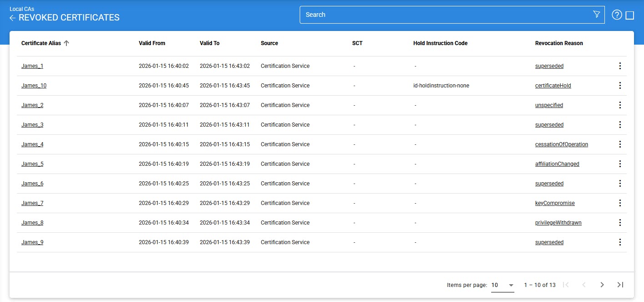Open the James_8 certificate alias link
This screenshot has width=644, height=302.
[x=32, y=223]
